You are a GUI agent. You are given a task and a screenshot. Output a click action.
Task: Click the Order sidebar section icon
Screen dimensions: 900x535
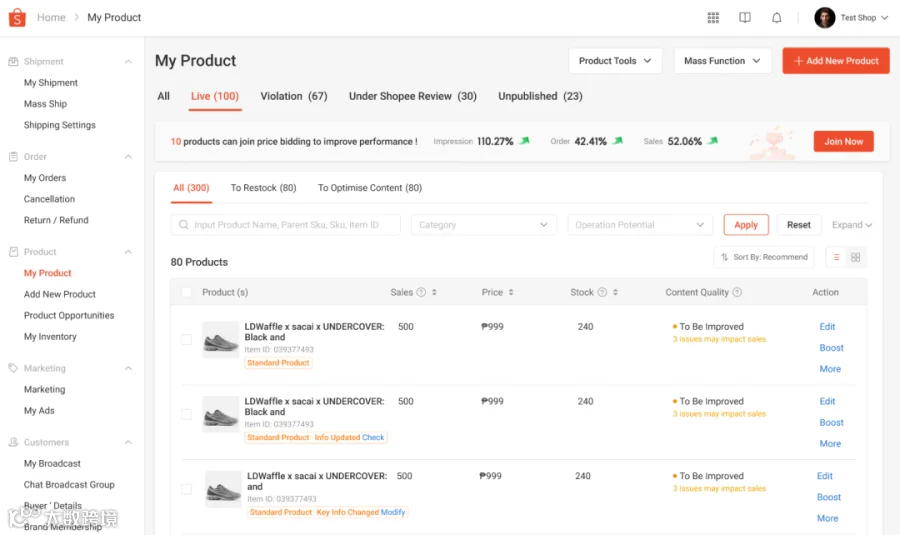click(x=13, y=157)
